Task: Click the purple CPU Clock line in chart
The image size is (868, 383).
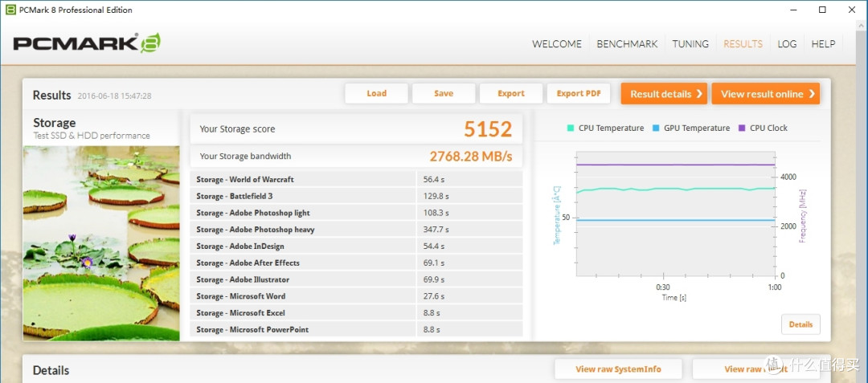Action: 675,165
